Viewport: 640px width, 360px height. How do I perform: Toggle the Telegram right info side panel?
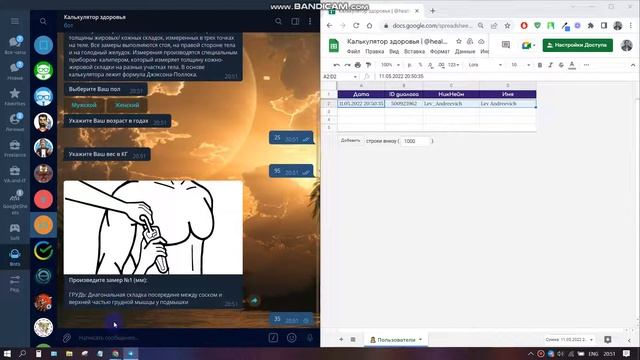(295, 21)
